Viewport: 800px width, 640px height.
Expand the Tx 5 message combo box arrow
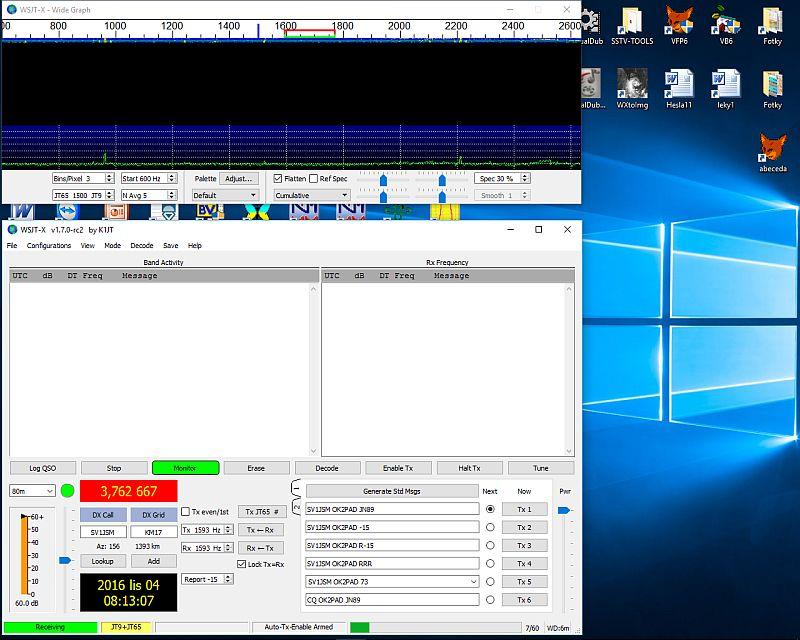(473, 582)
